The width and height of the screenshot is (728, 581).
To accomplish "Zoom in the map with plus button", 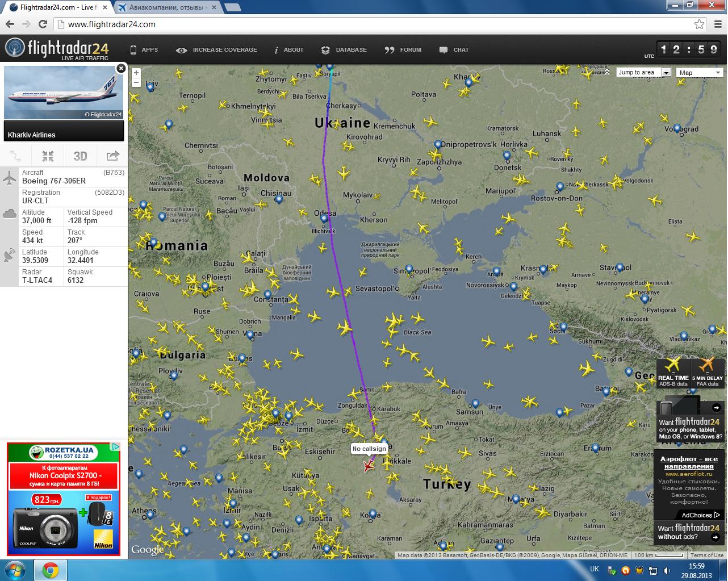I will pos(136,73).
